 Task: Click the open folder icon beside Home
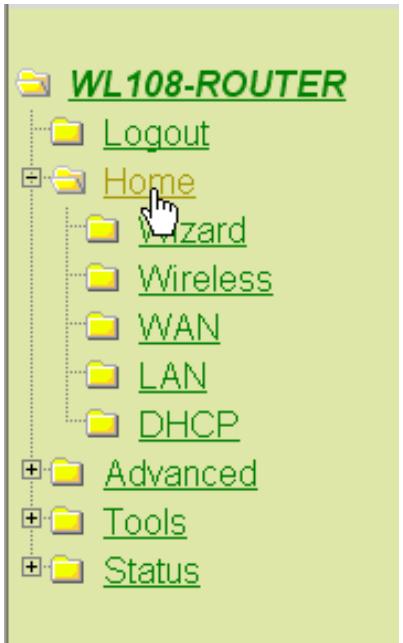tap(69, 180)
